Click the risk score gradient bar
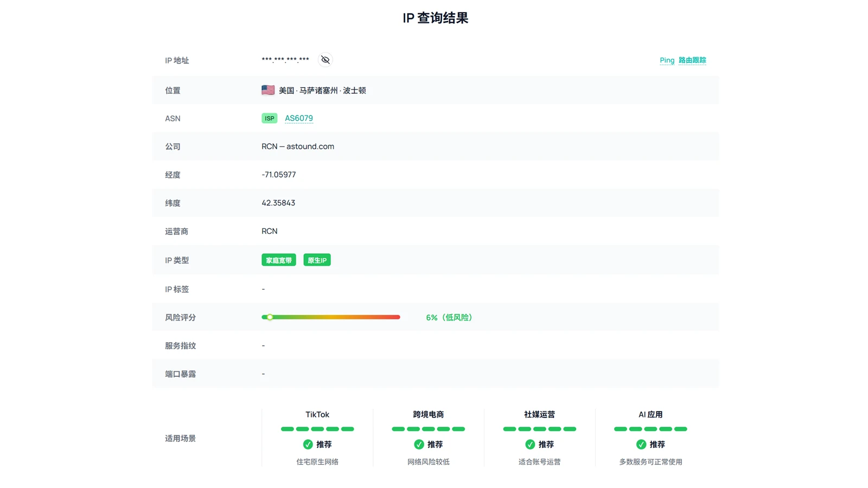This screenshot has width=868, height=488. (x=331, y=317)
